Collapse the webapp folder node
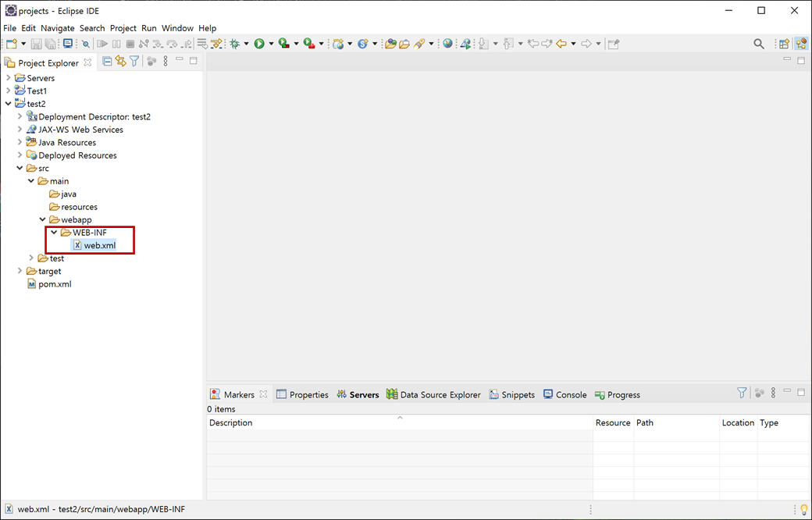Screen dimensions: 812x520 42,219
